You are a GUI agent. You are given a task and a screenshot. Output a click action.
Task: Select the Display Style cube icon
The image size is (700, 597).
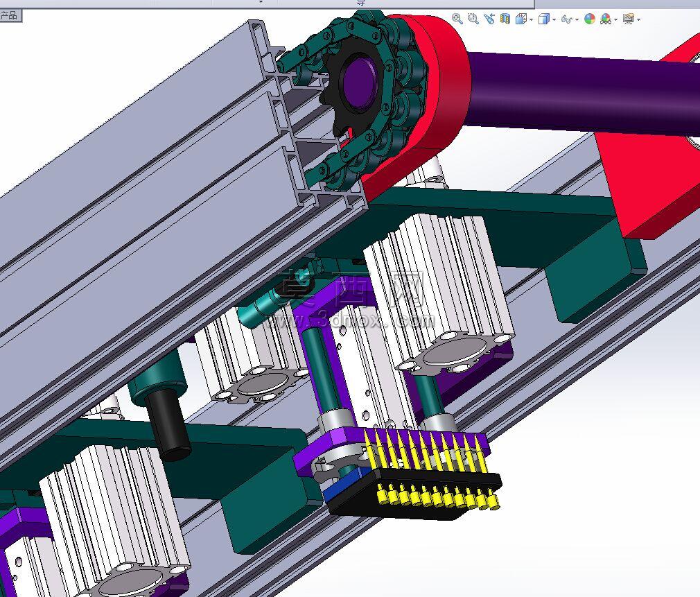543,19
